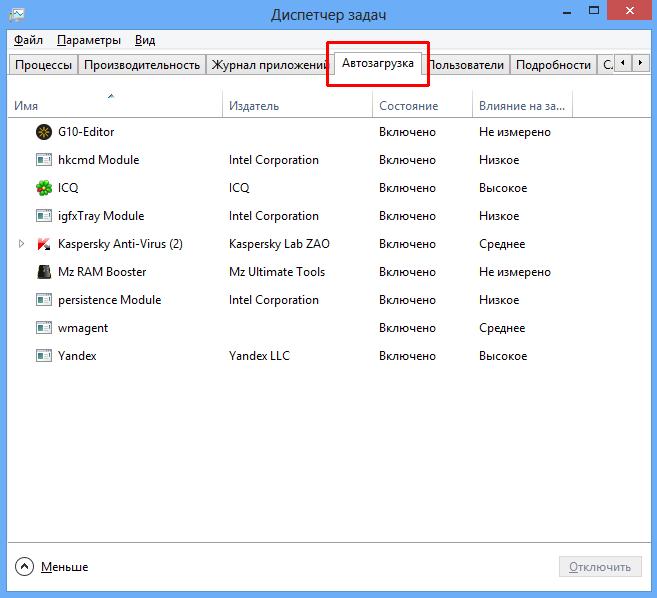Select the Mz RAM Booster entry name
Viewport: 657px width, 598px height.
pyautogui.click(x=102, y=272)
